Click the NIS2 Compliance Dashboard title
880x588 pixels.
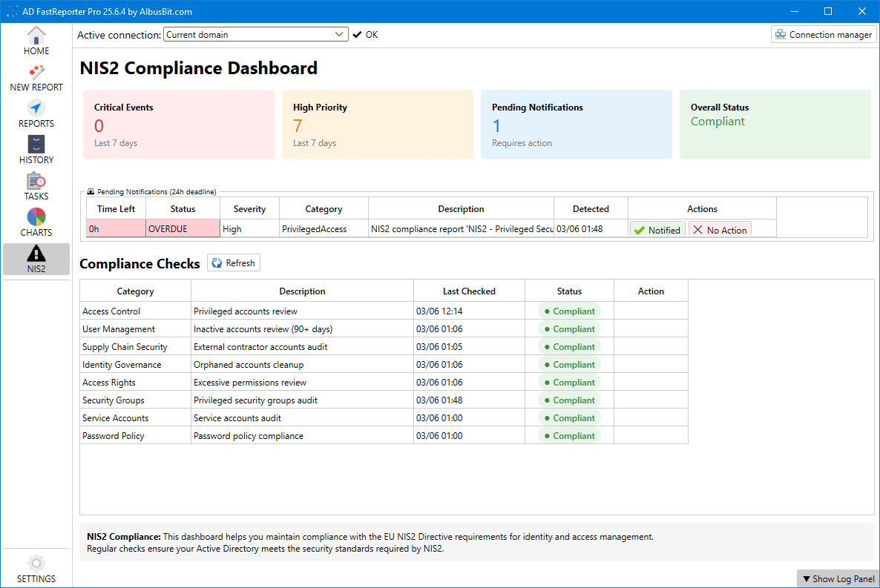pos(199,68)
